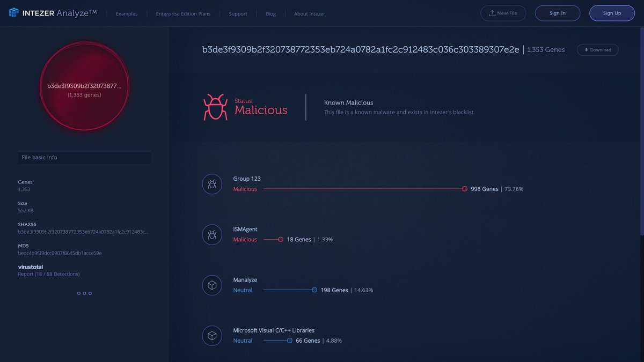This screenshot has width=644, height=362.
Task: Open the virustotal Report (18 / 68 Detections) link
Action: (49, 274)
